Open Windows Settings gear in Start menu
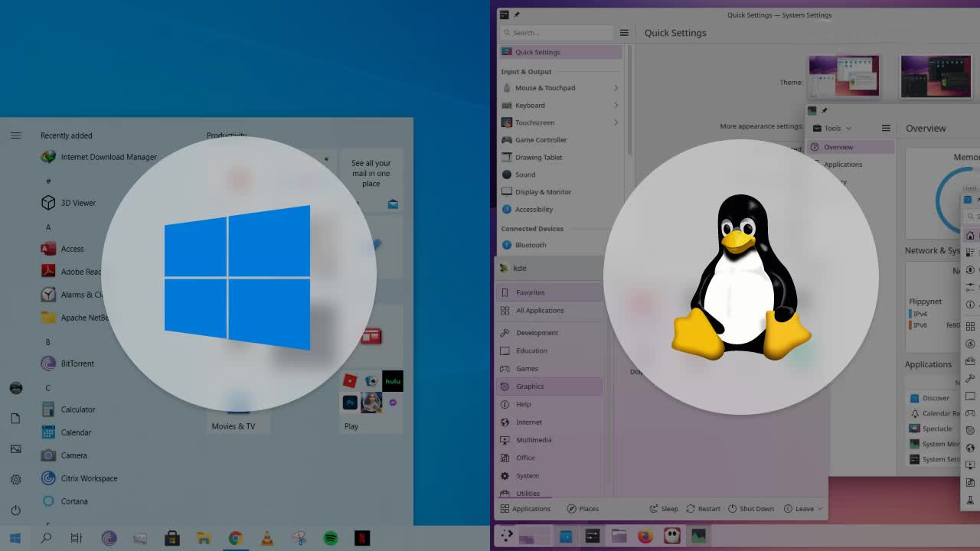This screenshot has height=551, width=980. coord(15,480)
